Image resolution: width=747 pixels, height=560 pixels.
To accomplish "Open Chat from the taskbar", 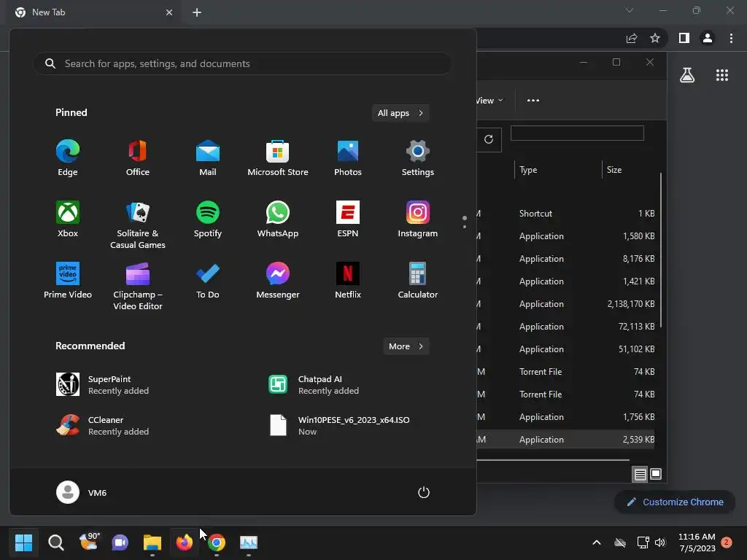I will (x=120, y=542).
